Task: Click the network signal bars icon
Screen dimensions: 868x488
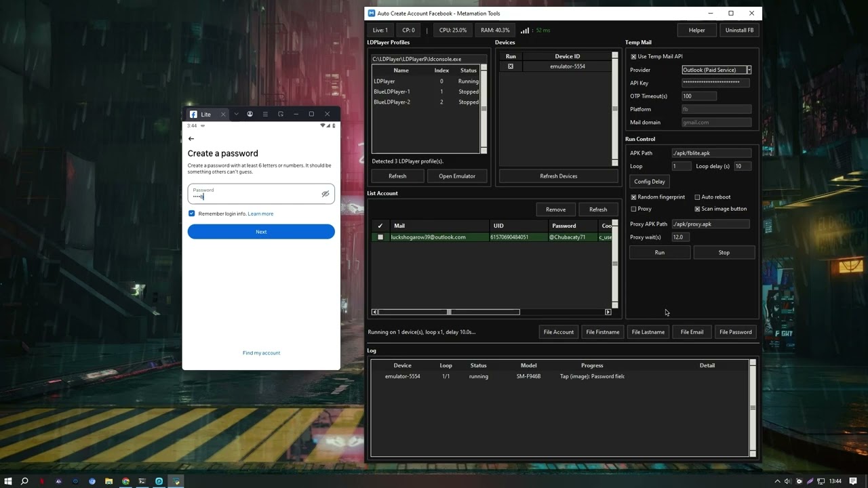Action: pos(524,30)
